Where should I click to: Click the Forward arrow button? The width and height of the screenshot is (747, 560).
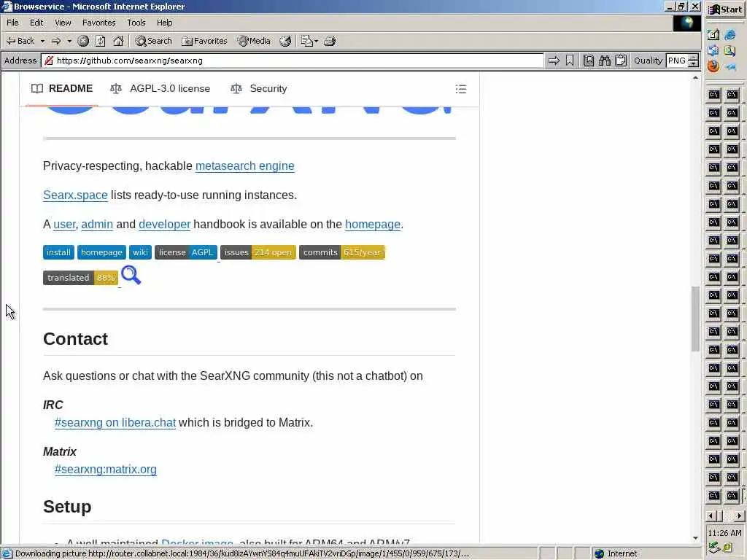[x=56, y=41]
